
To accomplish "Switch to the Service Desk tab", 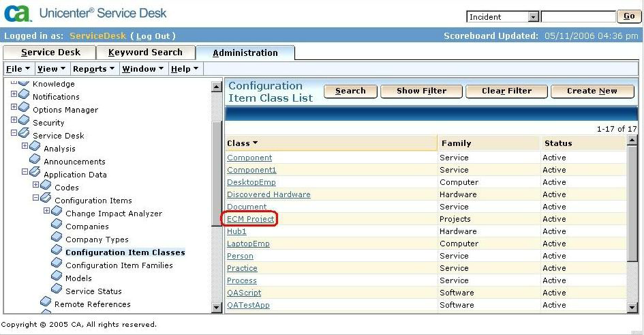I will 50,53.
